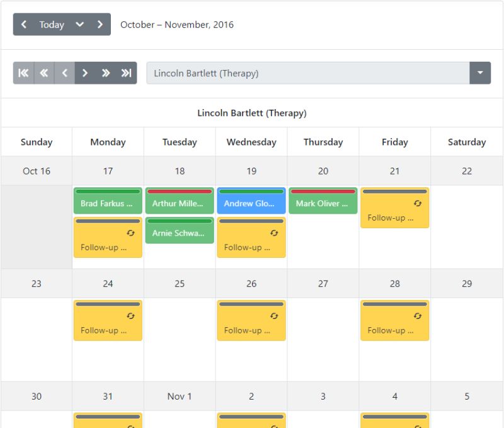This screenshot has width=504, height=428.
Task: Open the dropdown chevron next to Today
Action: (x=79, y=24)
